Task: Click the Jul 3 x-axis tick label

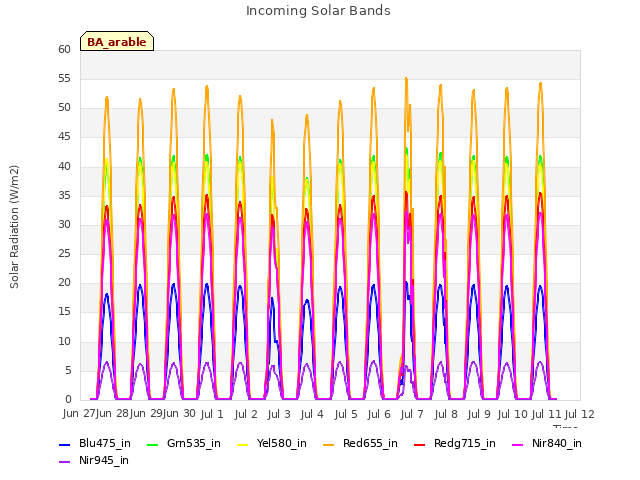Action: [x=279, y=414]
